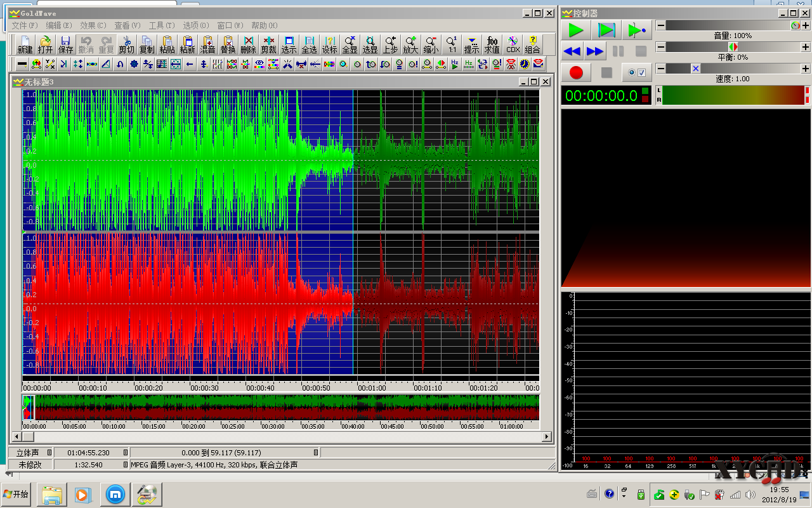Click the green left channel waveform

tap(281, 160)
